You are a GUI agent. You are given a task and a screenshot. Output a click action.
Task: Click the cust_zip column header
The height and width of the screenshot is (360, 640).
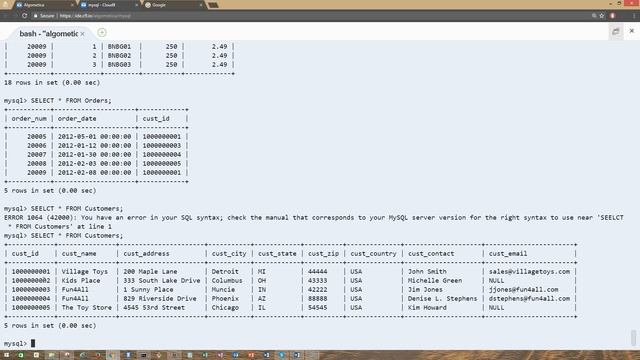tap(323, 253)
